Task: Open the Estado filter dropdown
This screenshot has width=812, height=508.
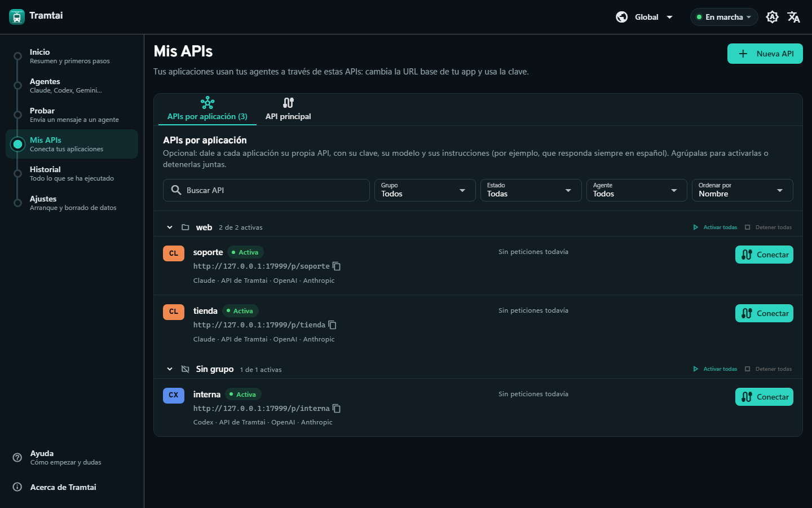Action: pos(531,190)
